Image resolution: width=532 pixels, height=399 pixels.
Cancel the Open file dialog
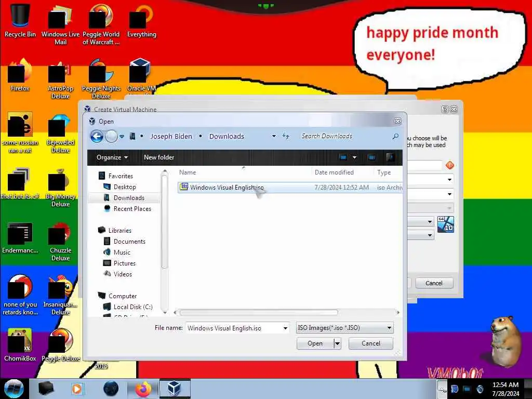(371, 343)
